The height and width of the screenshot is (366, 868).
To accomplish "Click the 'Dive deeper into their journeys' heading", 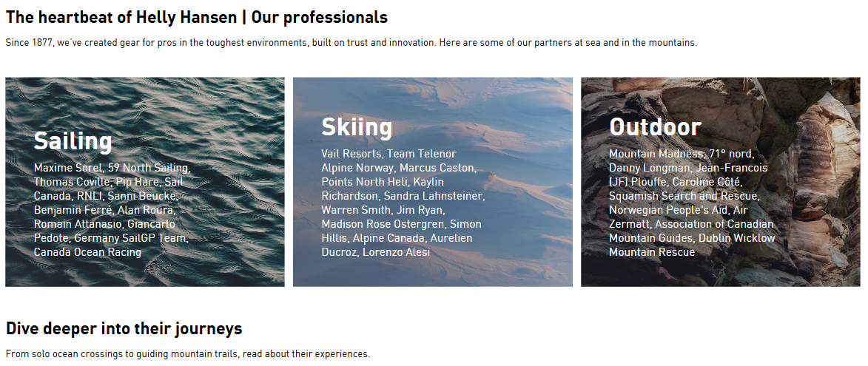I will point(124,328).
